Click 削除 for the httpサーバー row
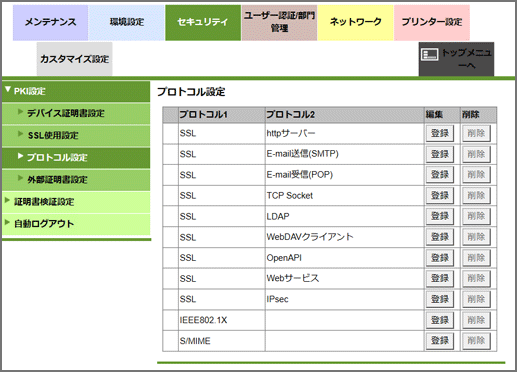Screen dimensions: 517x372 tap(476, 133)
